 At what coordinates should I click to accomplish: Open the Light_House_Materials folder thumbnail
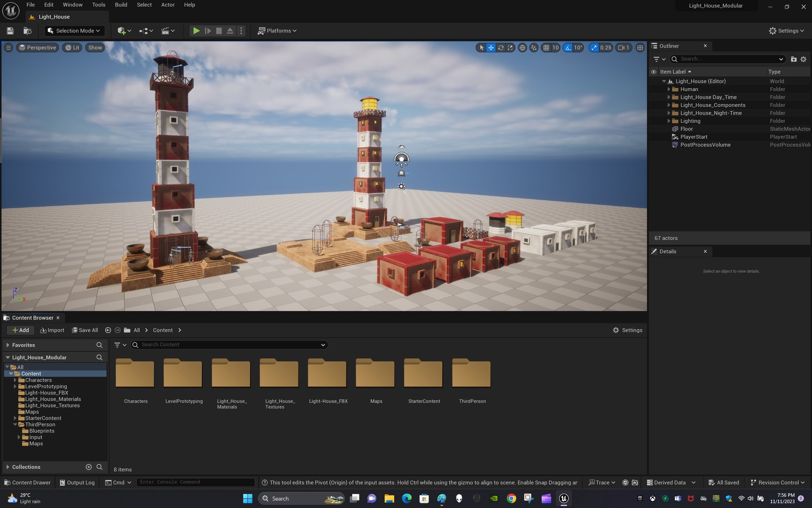231,374
